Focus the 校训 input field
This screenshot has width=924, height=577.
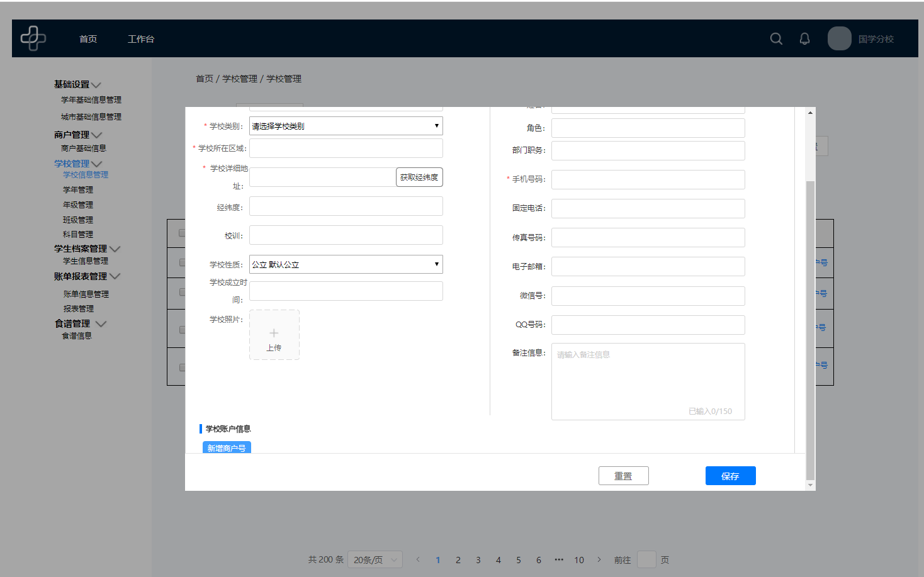point(346,235)
